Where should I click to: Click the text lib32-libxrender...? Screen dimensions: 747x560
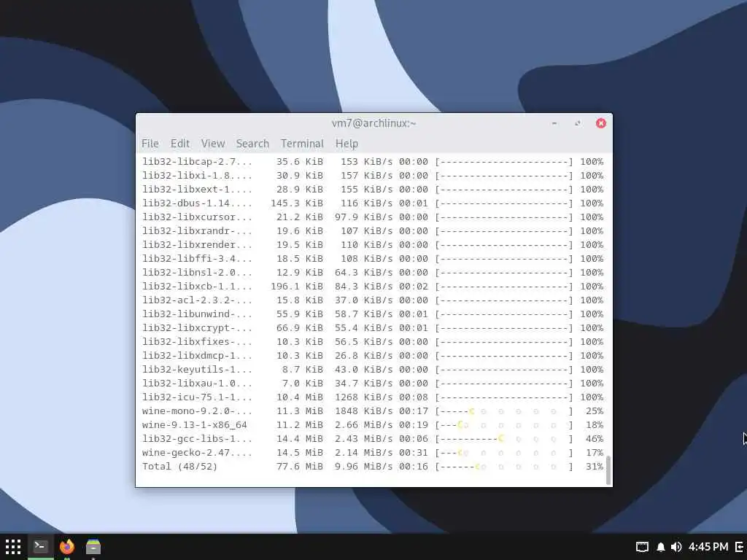click(188, 244)
